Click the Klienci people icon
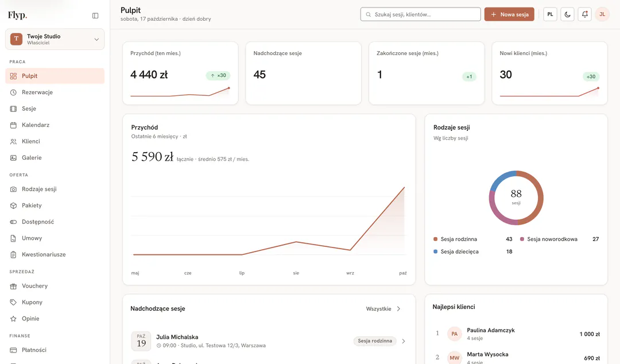Viewport: 620px width, 364px height. pos(13,141)
